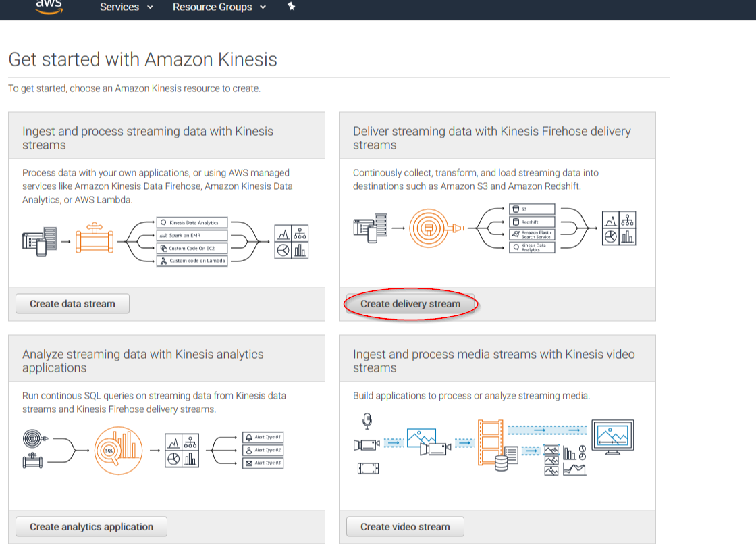Click small black Firehose coil icon in analytics card
The height and width of the screenshot is (560, 756).
tap(35, 439)
